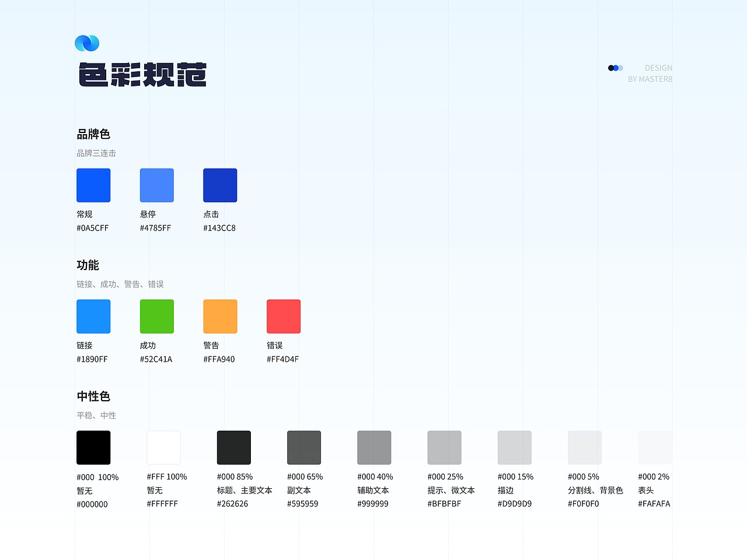Screen dimensions: 747x560
Task: Click the #143CC8 hex code
Action: pos(219,228)
